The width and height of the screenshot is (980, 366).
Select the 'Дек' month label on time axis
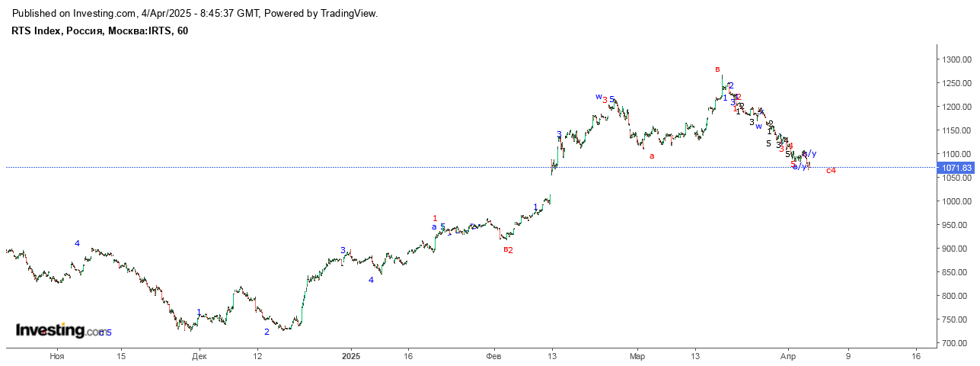click(199, 355)
